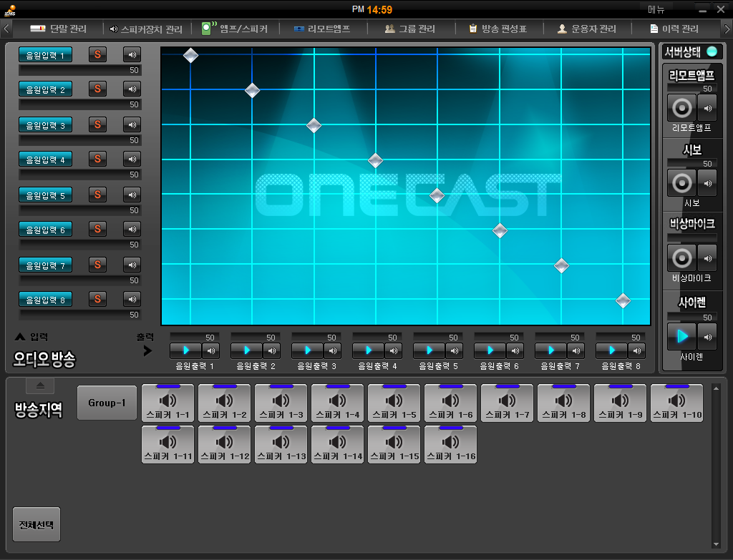Select speaker 스피커 1-8
Viewport: 733px width, 560px height.
564,403
